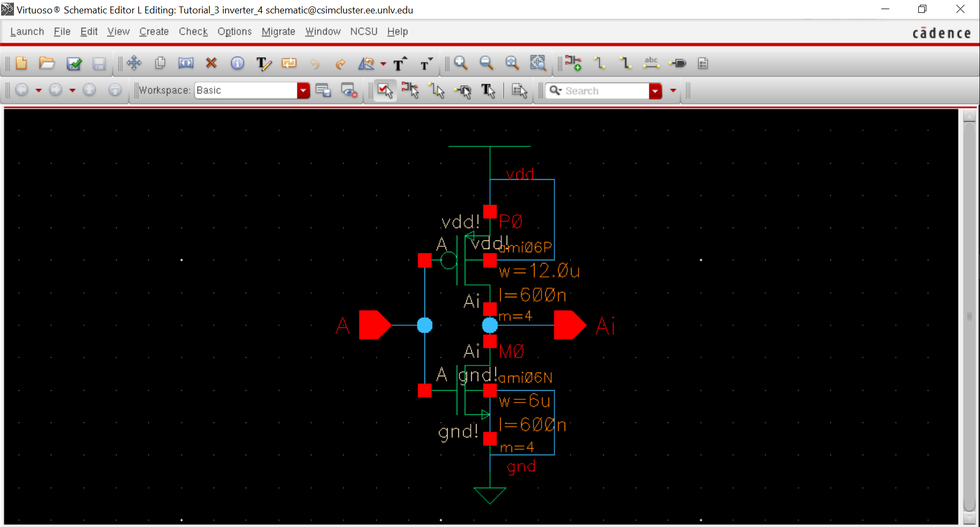Image resolution: width=980 pixels, height=527 pixels.
Task: Click the Create Pin icon
Action: pos(678,63)
